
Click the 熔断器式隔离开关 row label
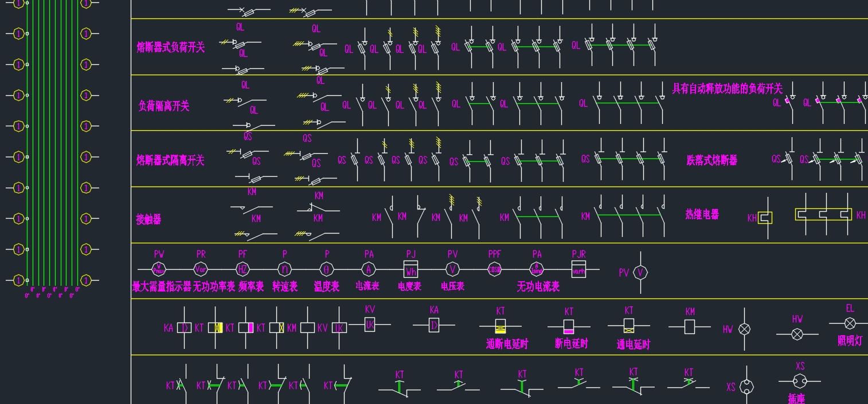click(x=170, y=160)
